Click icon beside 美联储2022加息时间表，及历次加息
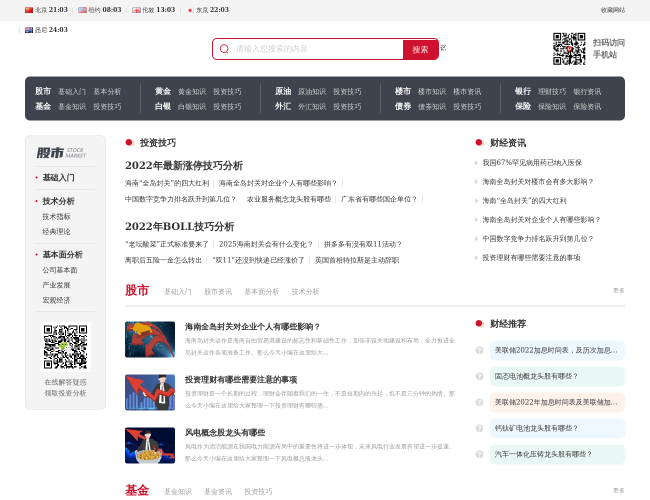650x500 pixels. coord(479,350)
